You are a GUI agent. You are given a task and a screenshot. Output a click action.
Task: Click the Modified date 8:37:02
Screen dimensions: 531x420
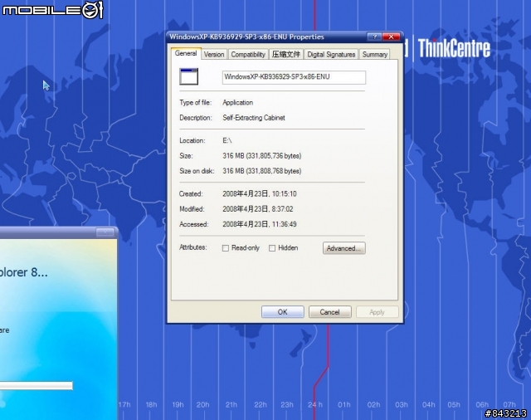[x=258, y=209]
